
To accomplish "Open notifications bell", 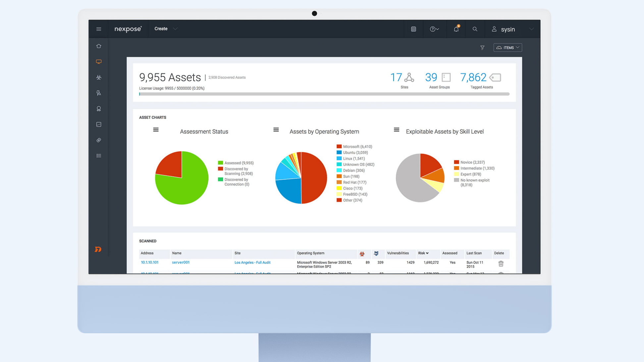I will click(x=456, y=29).
